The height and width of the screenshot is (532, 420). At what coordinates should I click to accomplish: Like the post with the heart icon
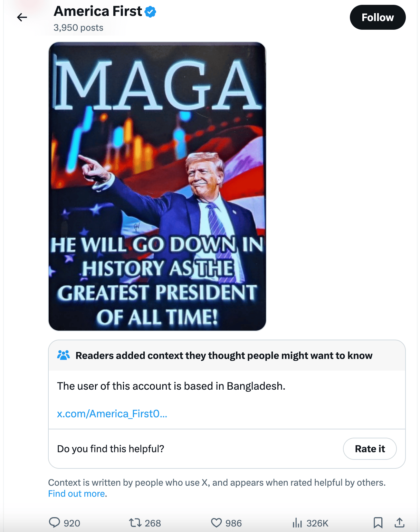(x=216, y=523)
